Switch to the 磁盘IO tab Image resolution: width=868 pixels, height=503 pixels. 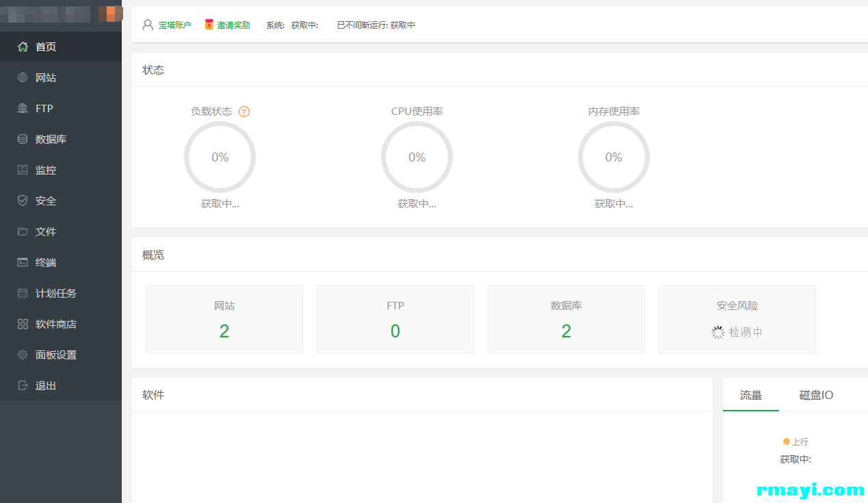(x=816, y=396)
